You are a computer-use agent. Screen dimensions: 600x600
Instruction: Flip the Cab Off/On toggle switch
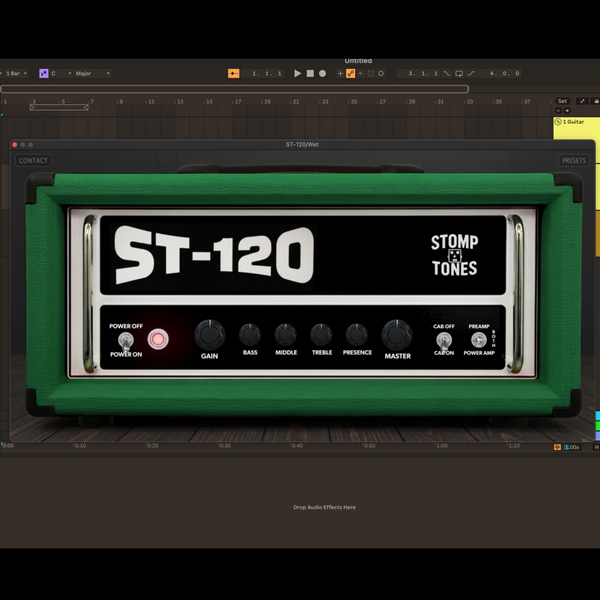444,340
